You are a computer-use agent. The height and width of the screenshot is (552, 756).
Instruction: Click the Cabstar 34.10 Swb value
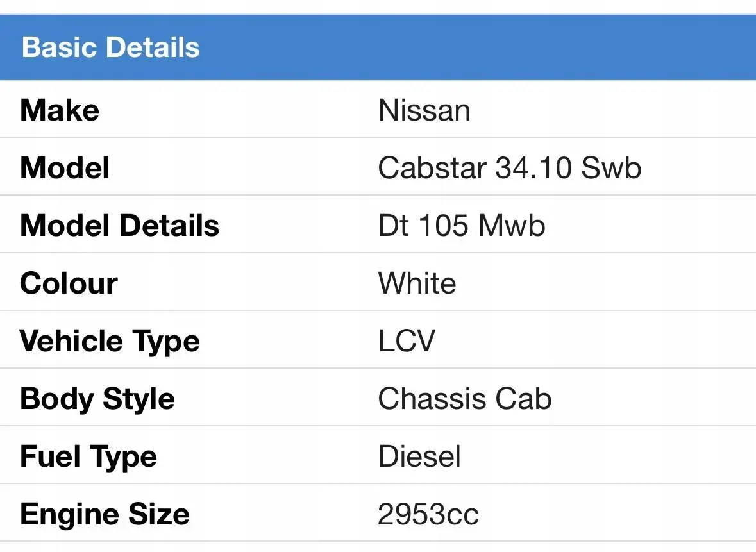point(510,168)
